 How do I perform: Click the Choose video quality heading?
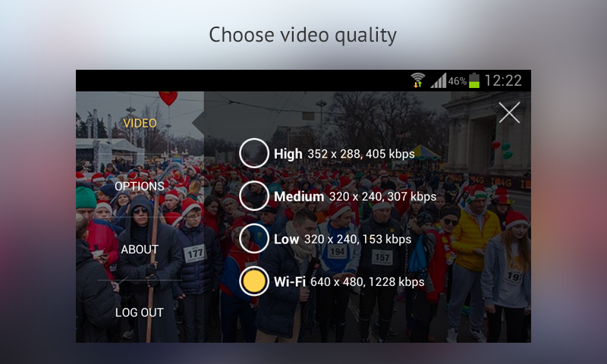click(x=303, y=35)
